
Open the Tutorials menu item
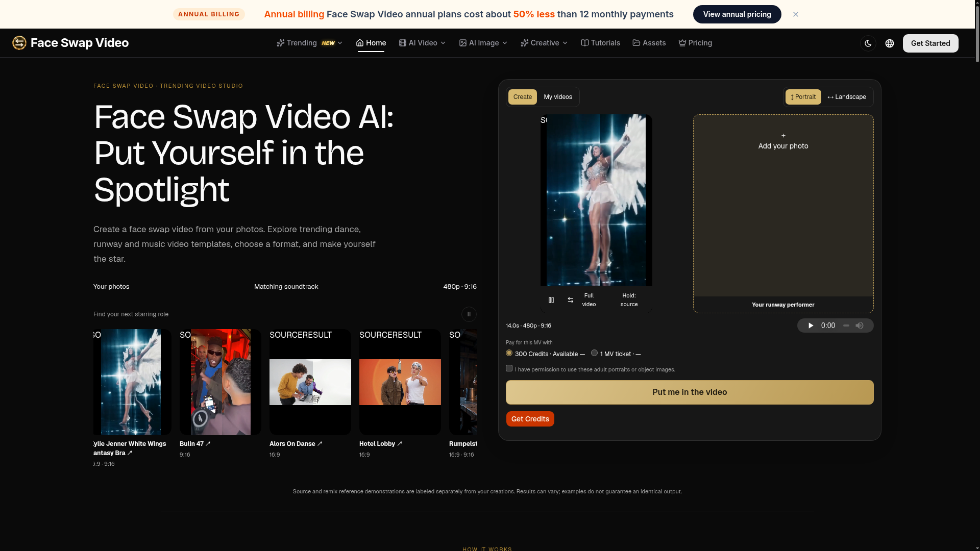pyautogui.click(x=601, y=43)
